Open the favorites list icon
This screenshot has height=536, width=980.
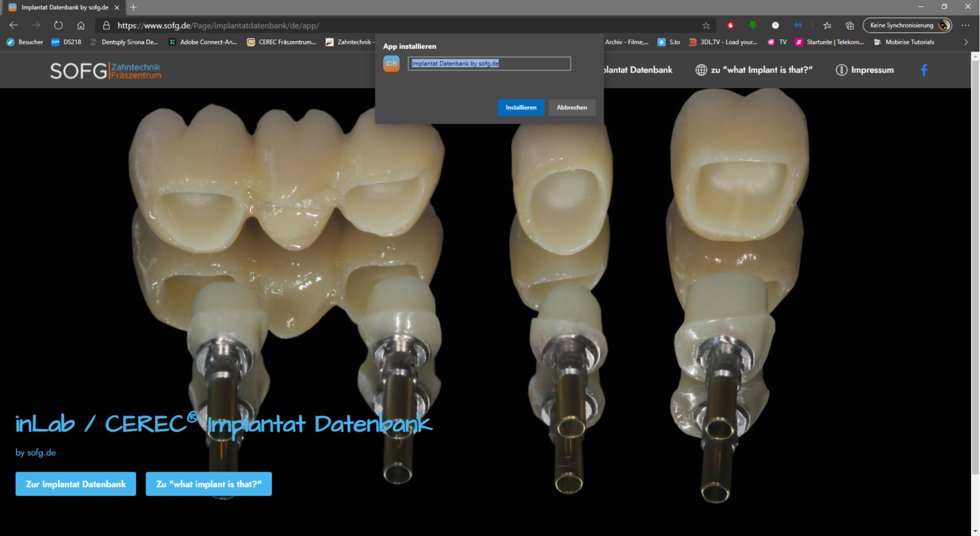tap(827, 25)
